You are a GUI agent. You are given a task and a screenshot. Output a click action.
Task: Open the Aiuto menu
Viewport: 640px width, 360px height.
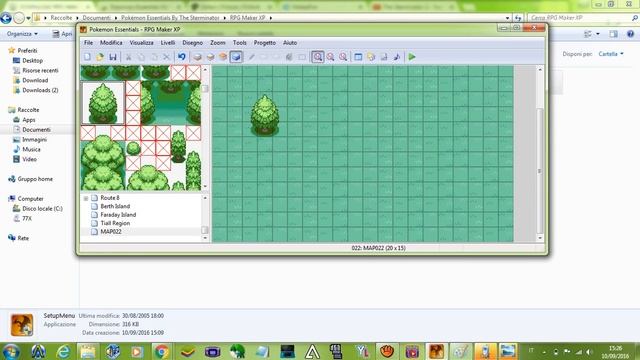[290, 43]
